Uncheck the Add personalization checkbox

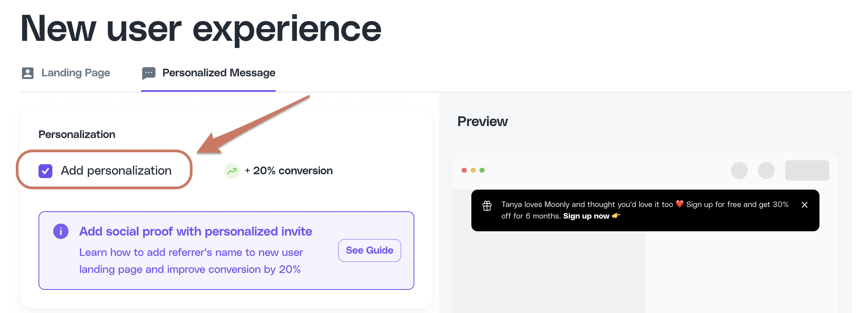pos(45,171)
